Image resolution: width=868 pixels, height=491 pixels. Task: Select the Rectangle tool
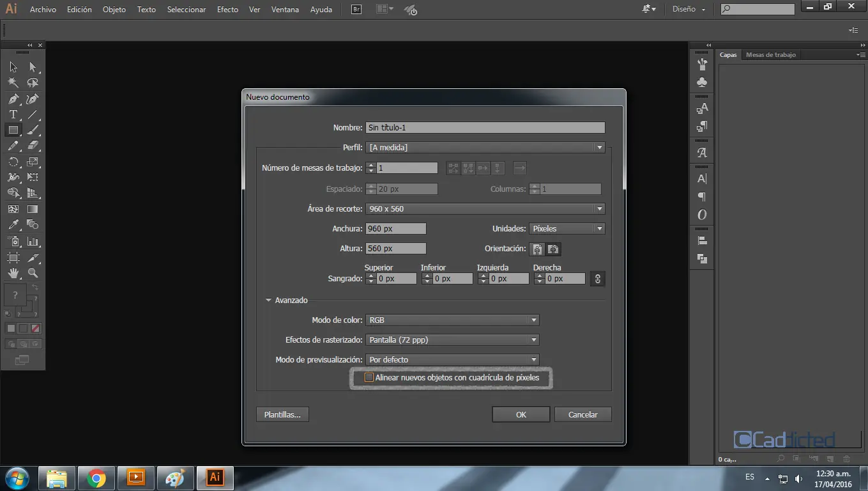[13, 130]
